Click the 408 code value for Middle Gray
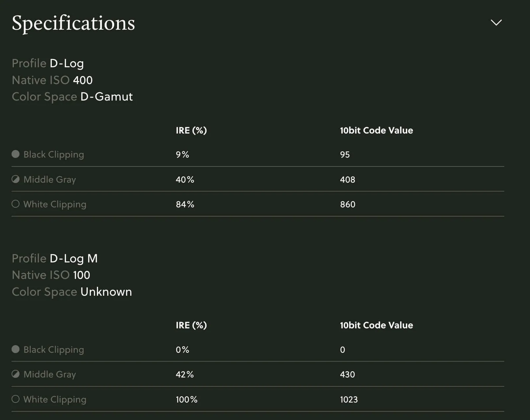Screen dimensions: 530x420 [348, 180]
